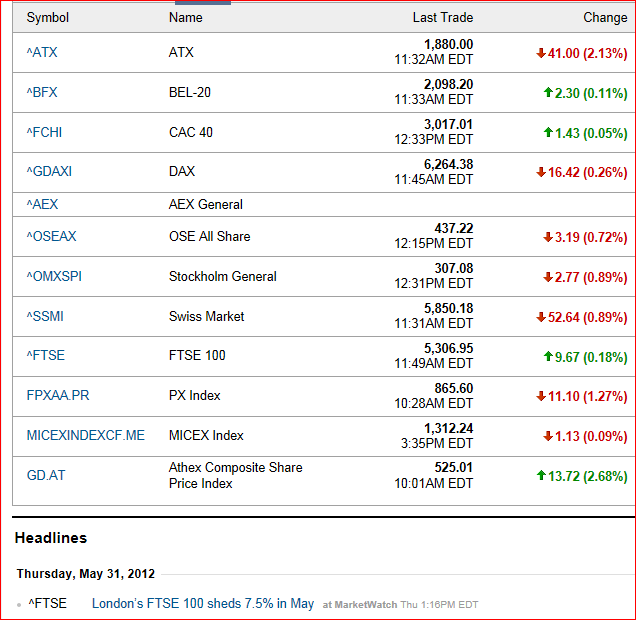Click the ^FCHI ticker symbol
This screenshot has width=636, height=620.
44,132
